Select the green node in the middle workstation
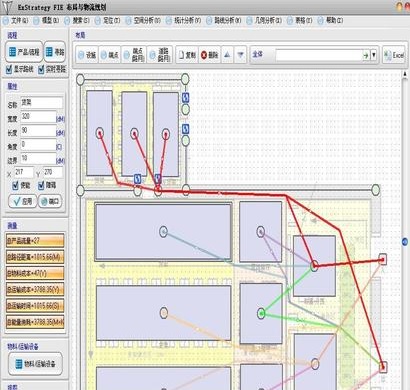Viewport: 410px width, 390px height. [261, 313]
